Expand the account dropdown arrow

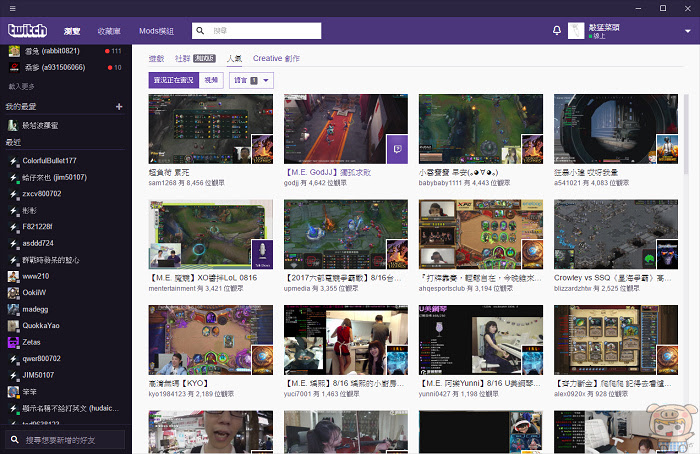(688, 31)
